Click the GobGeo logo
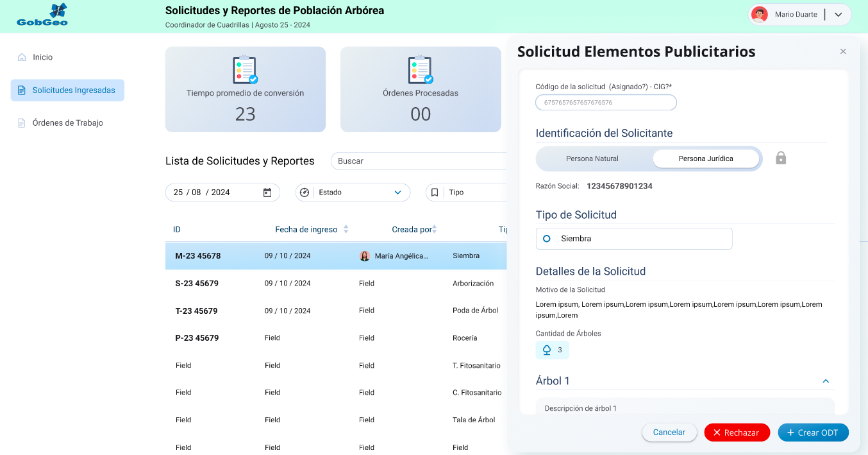This screenshot has width=868, height=455. (42, 15)
